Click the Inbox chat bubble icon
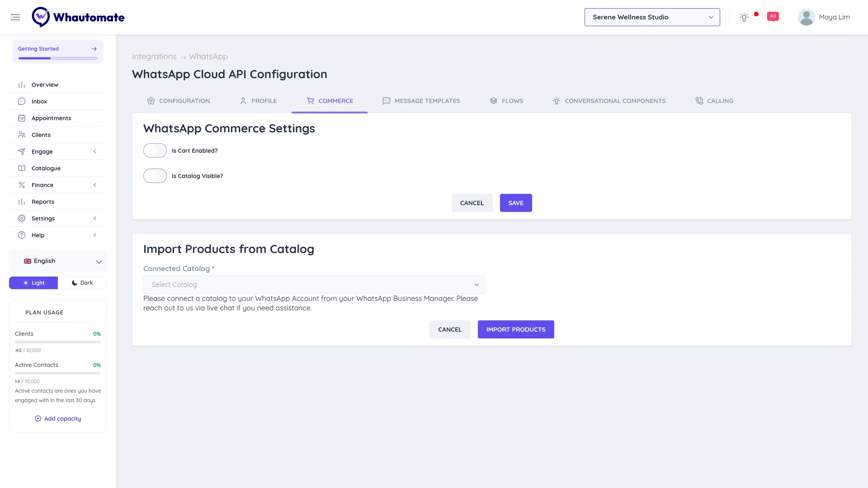This screenshot has width=868, height=488. 22,102
